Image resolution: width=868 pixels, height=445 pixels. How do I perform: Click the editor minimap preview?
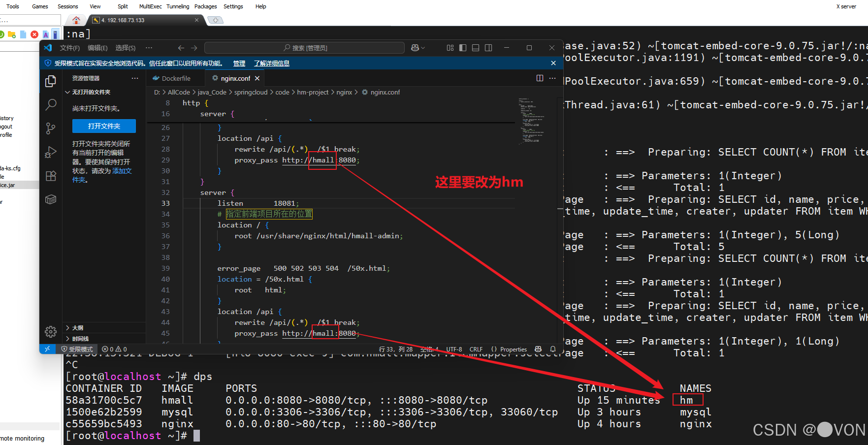[532, 121]
